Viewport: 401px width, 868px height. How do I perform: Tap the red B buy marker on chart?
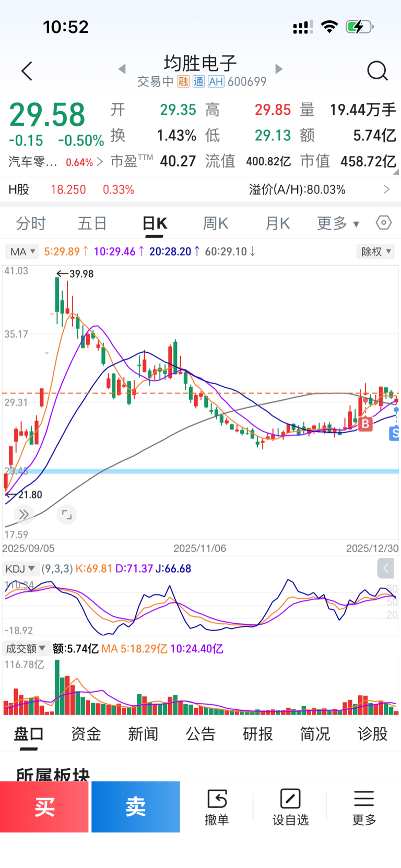coord(365,424)
